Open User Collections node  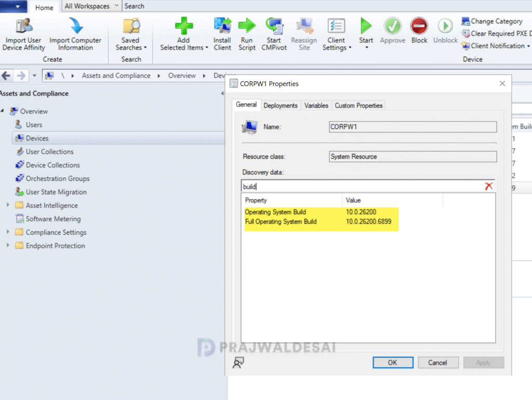49,151
